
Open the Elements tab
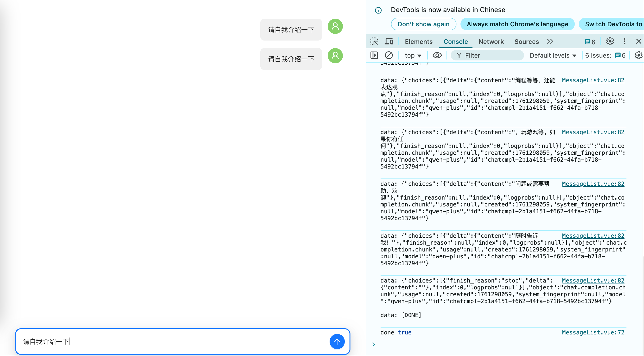(x=419, y=42)
